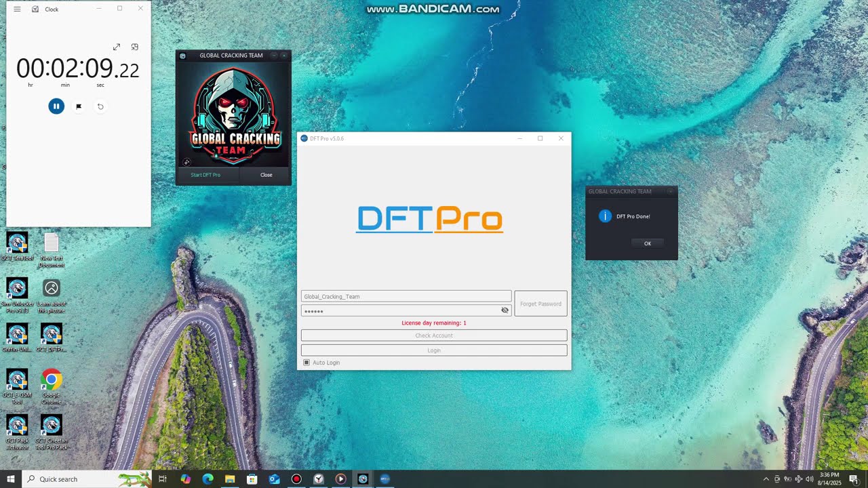The image size is (868, 488).
Task: Open the notification center icon
Action: [854, 479]
